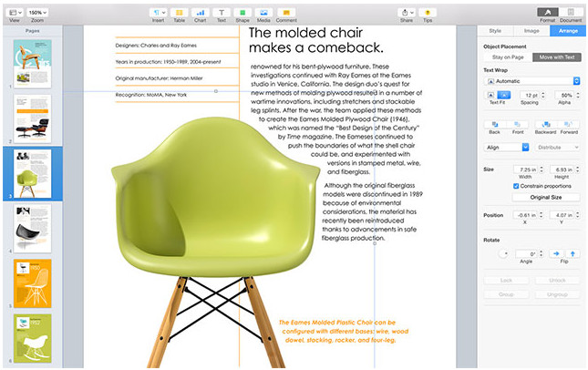Click the Shape toolbar icon
Screen dimensions: 588x370
[242, 13]
